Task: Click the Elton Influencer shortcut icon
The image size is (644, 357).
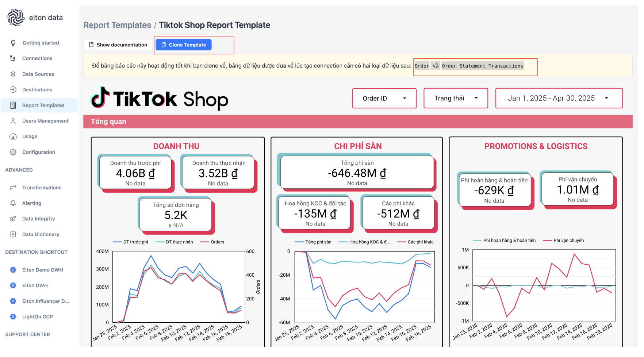Action: (13, 301)
